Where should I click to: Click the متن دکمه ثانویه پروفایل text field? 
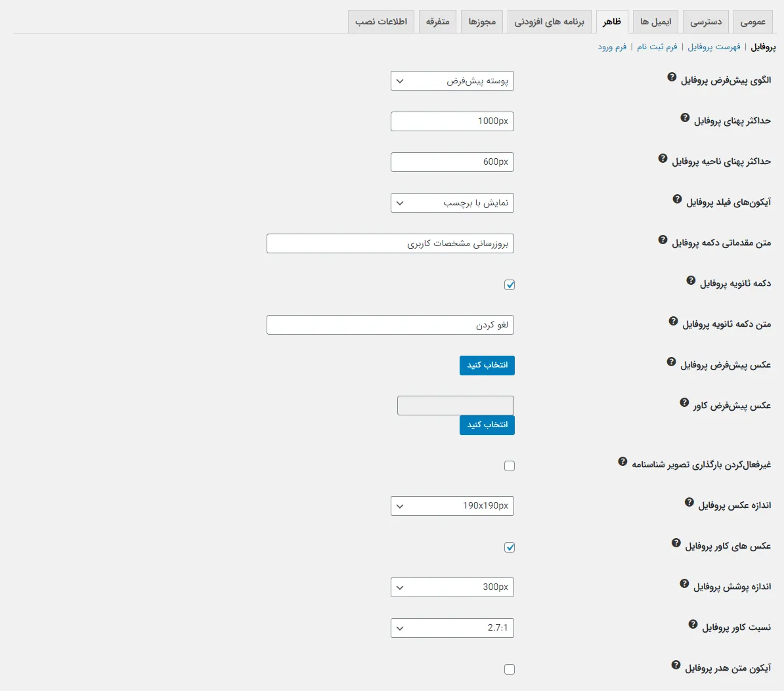click(x=390, y=325)
